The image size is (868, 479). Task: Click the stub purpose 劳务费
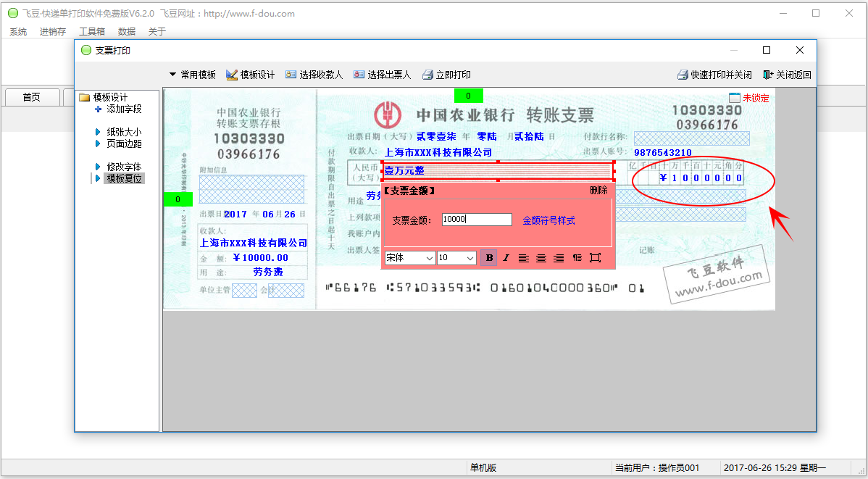(268, 272)
